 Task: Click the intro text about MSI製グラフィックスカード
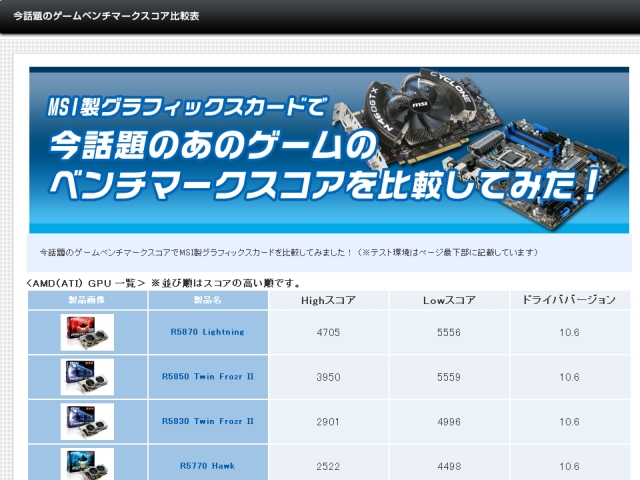(289, 252)
